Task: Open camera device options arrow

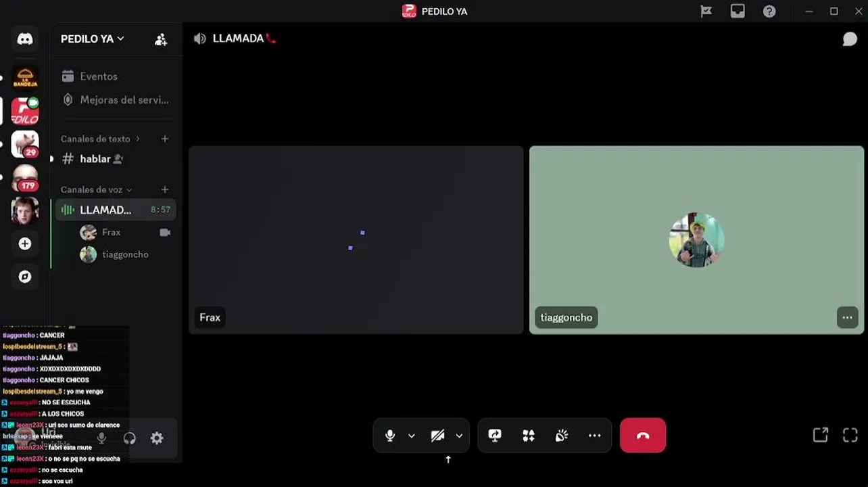Action: tap(459, 436)
